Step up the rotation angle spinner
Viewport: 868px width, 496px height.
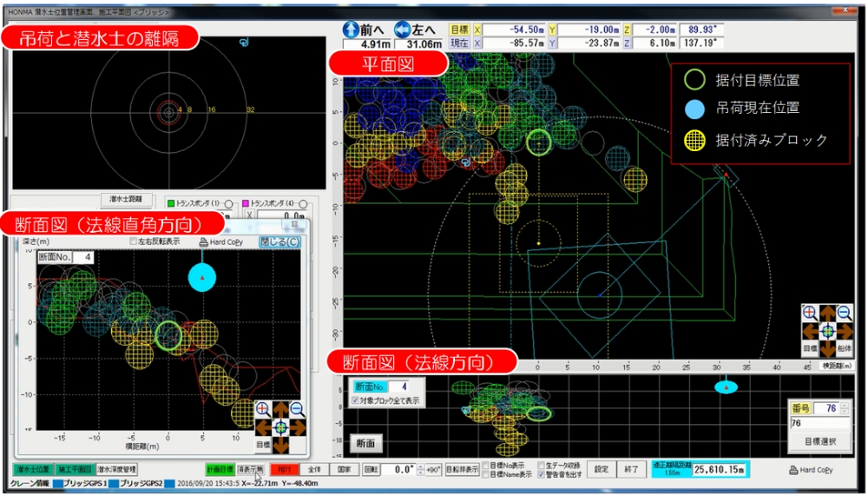click(x=420, y=466)
